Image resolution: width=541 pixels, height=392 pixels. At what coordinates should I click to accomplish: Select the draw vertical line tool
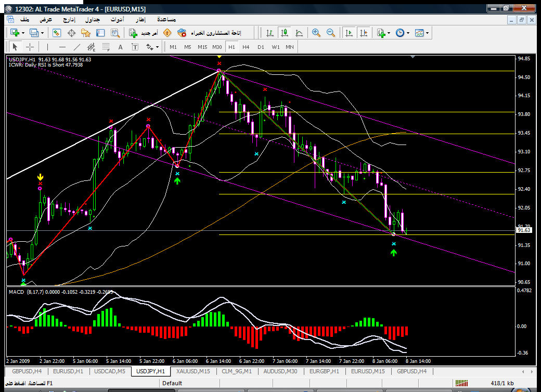click(x=48, y=47)
